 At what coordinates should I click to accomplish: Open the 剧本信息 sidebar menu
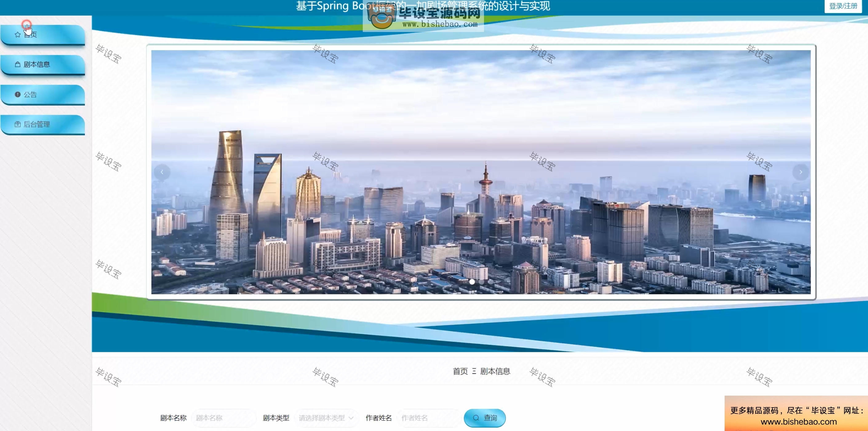pyautogui.click(x=42, y=64)
